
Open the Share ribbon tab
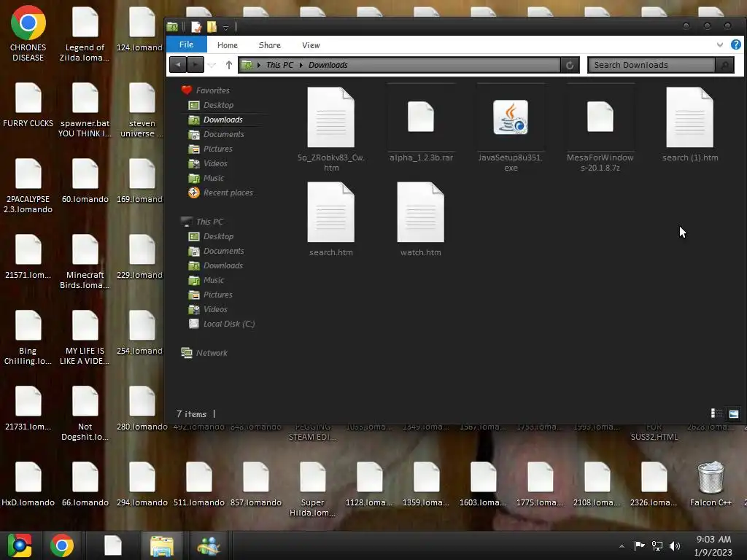(270, 45)
